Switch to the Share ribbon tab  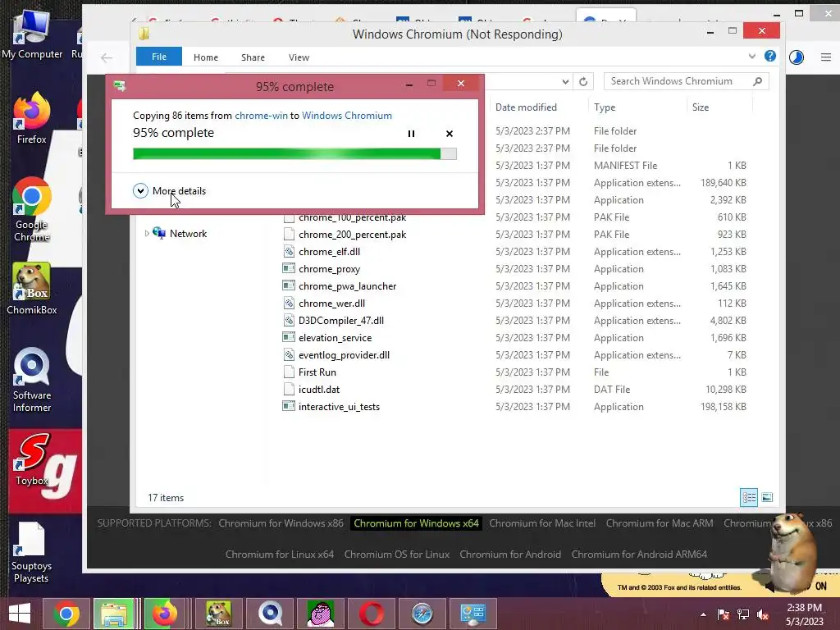pos(253,57)
